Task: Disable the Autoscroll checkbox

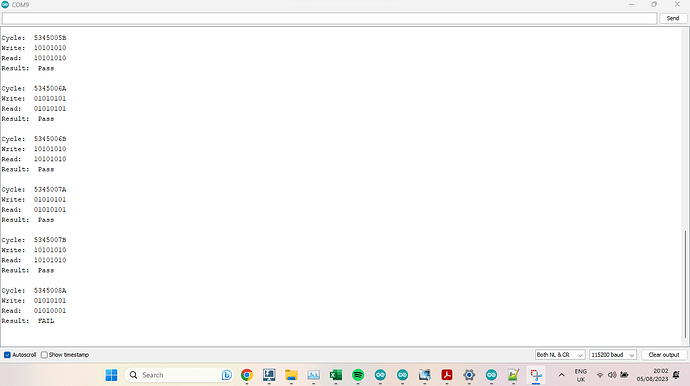Action: tap(7, 355)
